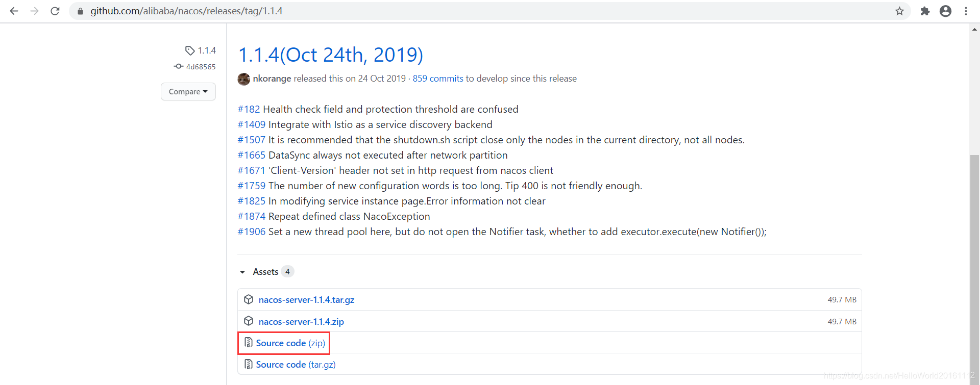Open issue #182 link

click(249, 109)
